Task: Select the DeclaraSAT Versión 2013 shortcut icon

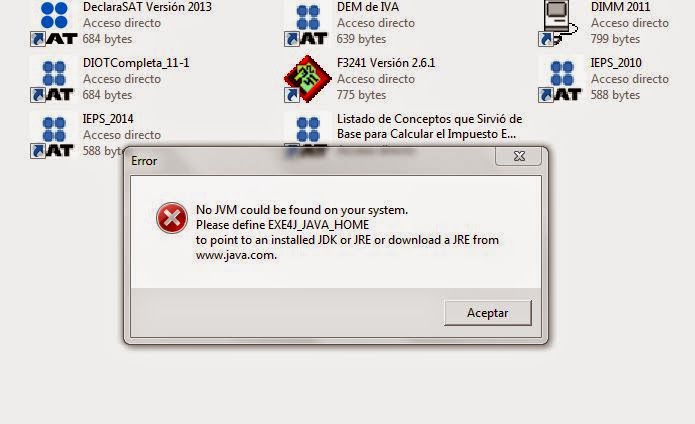Action: pos(54,23)
